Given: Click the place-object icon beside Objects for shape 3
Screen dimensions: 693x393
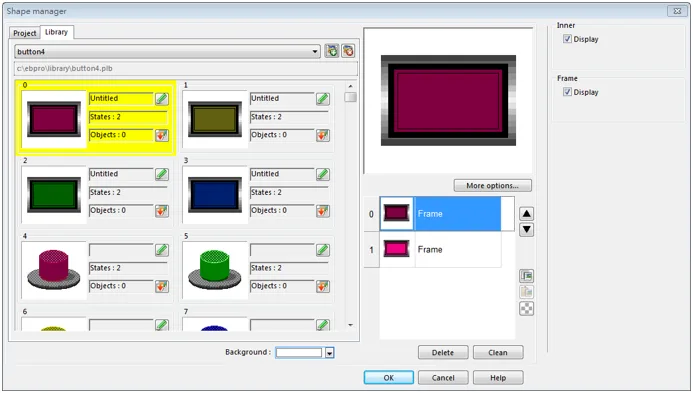Looking at the screenshot, I should coord(323,211).
